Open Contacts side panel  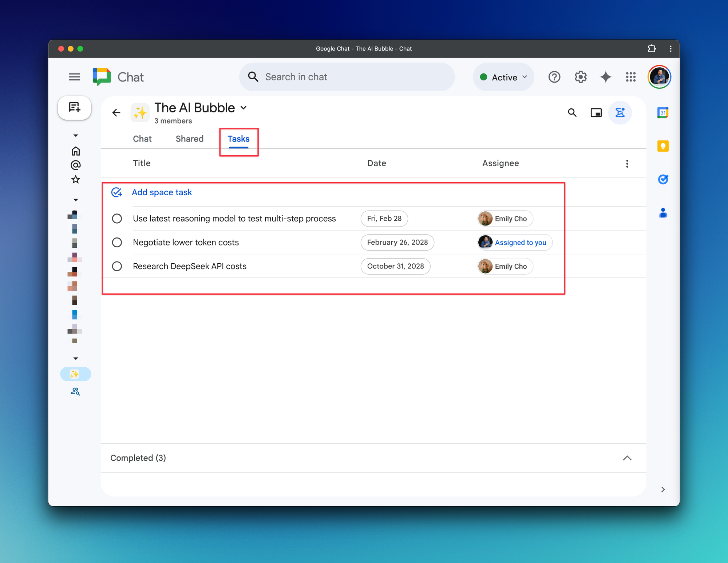tap(663, 213)
